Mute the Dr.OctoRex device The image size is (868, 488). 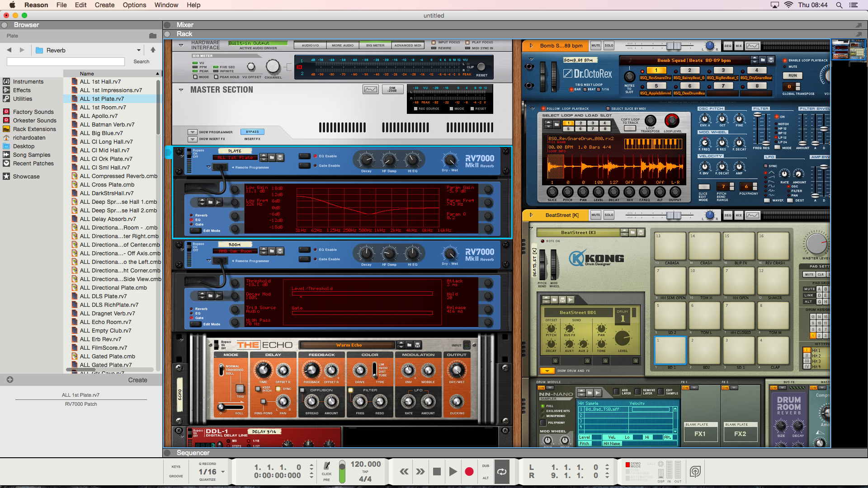click(595, 45)
